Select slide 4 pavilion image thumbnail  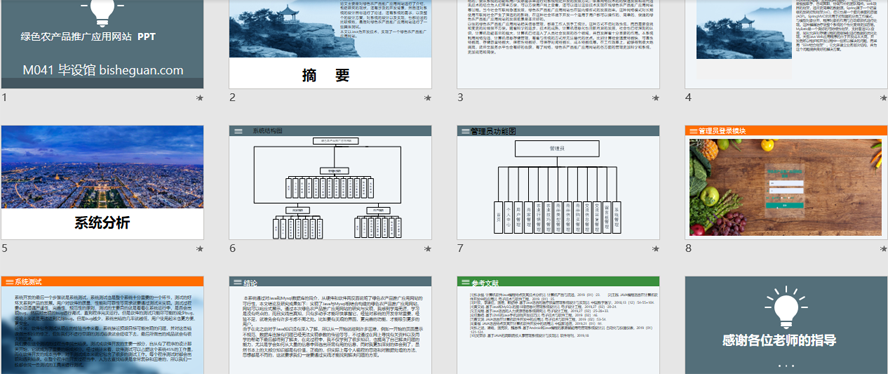[x=787, y=44]
